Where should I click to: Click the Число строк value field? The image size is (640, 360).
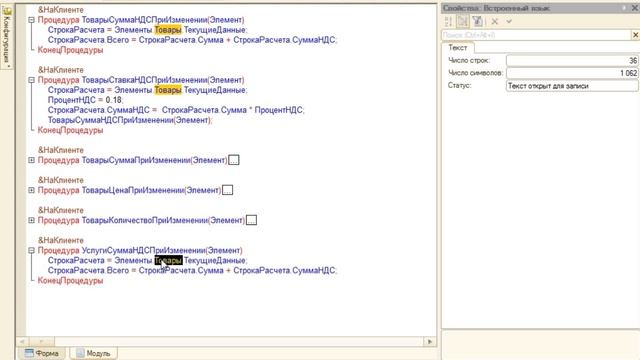(572, 60)
